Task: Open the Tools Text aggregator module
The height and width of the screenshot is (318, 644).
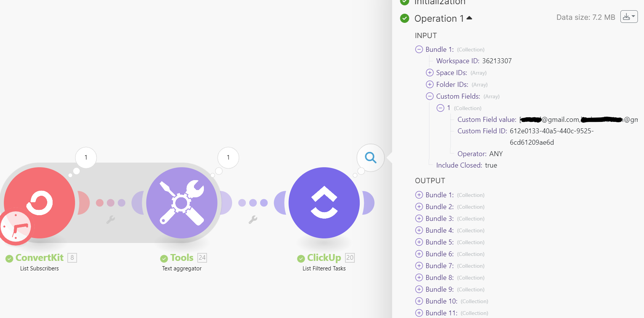Action: [182, 203]
